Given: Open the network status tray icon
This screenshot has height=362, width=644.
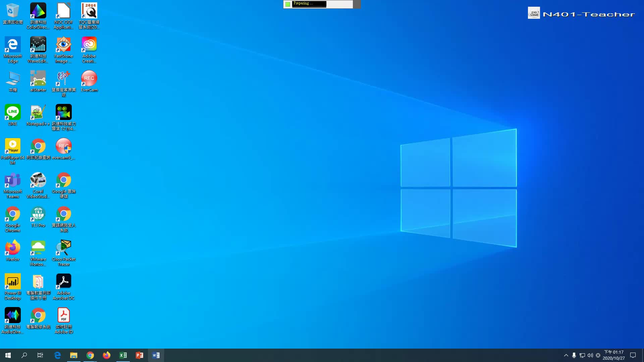Looking at the screenshot, I should pos(582,355).
